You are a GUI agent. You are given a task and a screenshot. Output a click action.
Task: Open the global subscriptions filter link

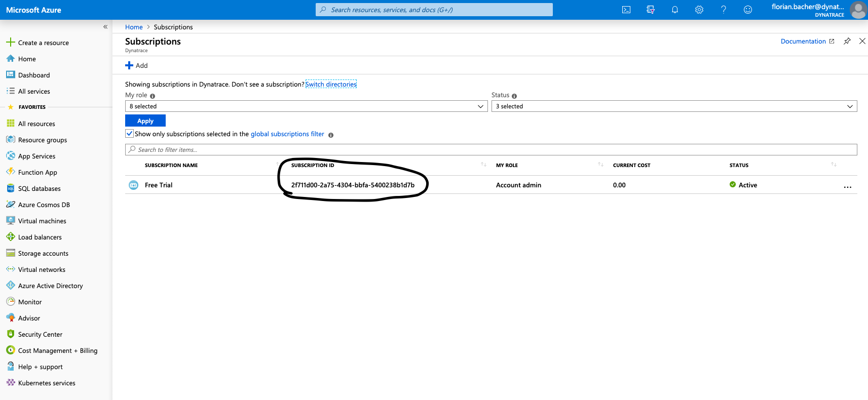(x=287, y=134)
